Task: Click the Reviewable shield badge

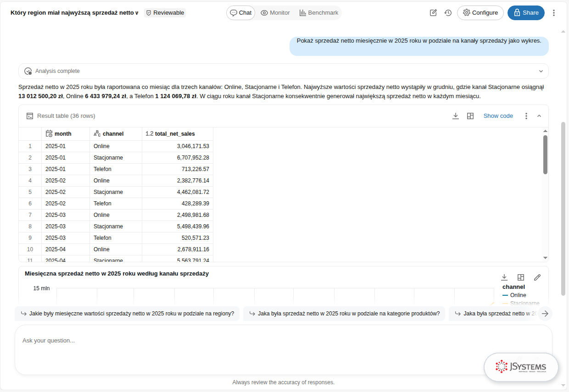Action: pyautogui.click(x=165, y=13)
